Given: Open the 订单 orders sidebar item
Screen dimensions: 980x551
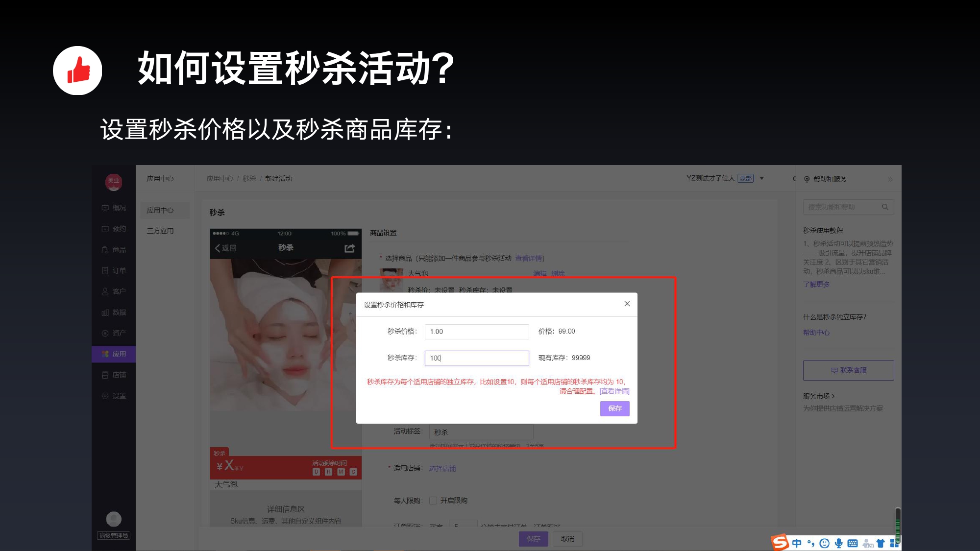Looking at the screenshot, I should 114,270.
